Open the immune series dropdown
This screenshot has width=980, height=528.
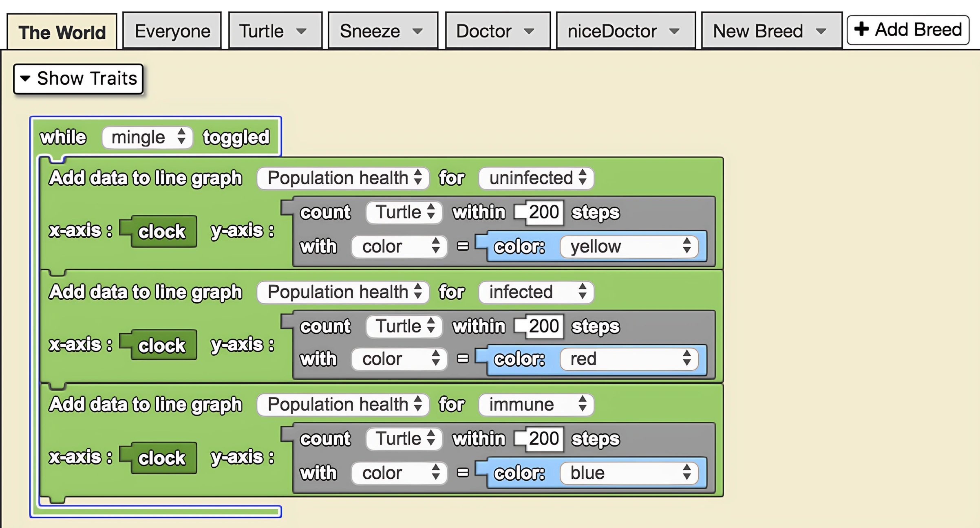[536, 404]
